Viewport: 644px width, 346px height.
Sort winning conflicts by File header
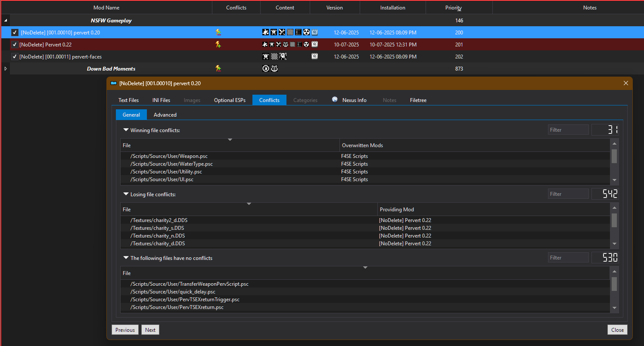point(230,145)
